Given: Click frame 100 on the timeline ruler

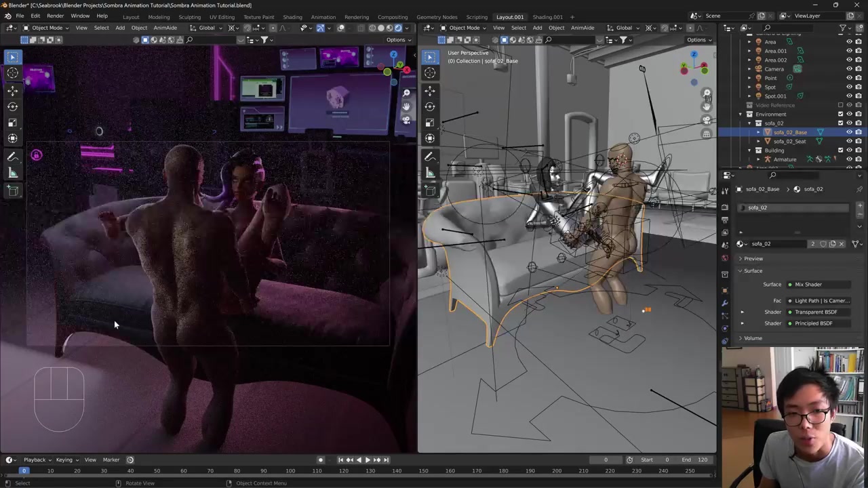Looking at the screenshot, I should [290, 471].
